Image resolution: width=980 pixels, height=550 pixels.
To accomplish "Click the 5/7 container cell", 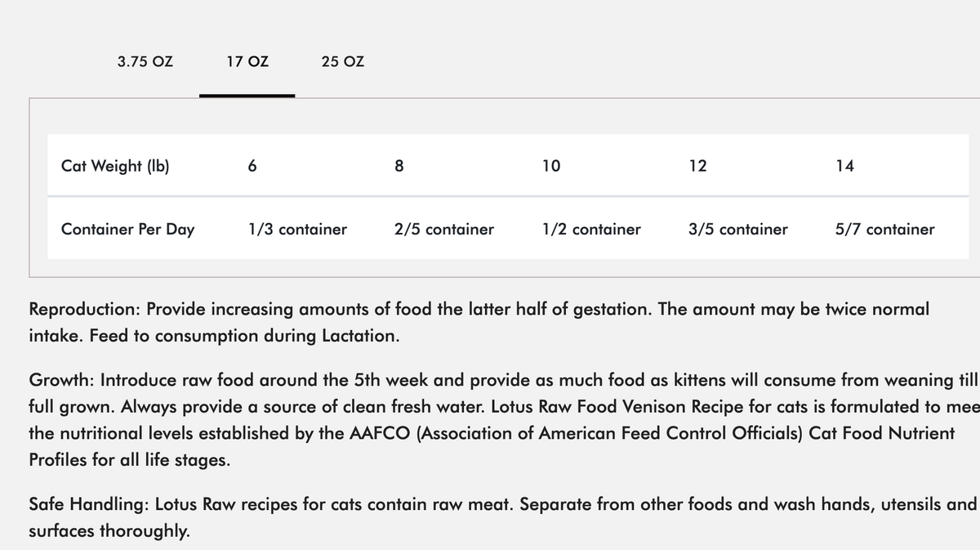I will point(885,229).
